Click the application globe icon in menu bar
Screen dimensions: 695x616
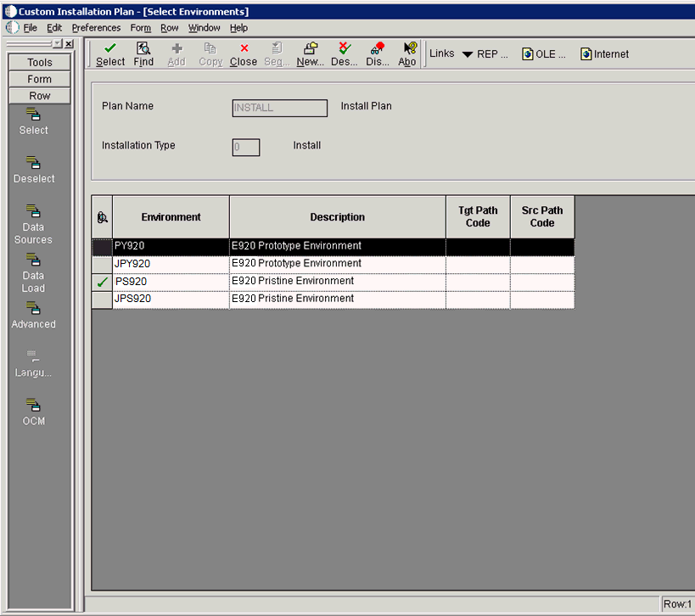13,27
